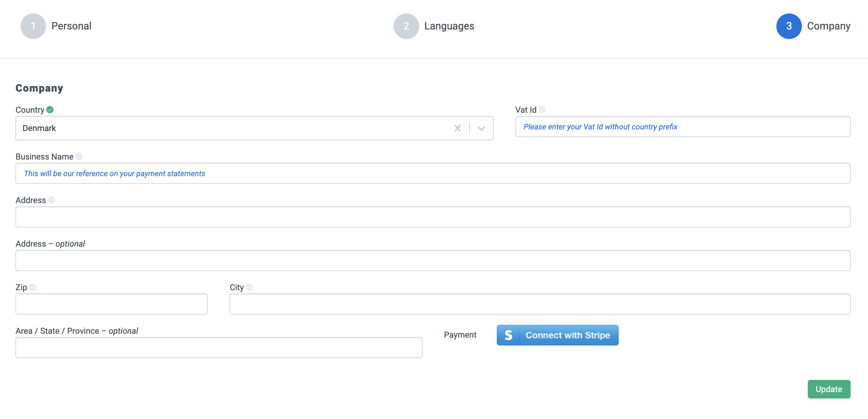The image size is (868, 419).
Task: Focus the Vat Id input field
Action: (x=683, y=127)
